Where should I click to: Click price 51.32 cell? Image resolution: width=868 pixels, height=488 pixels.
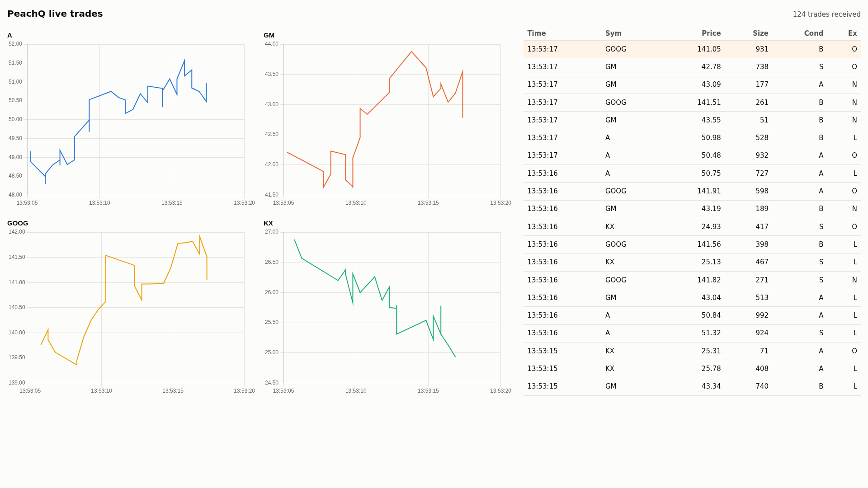[711, 333]
